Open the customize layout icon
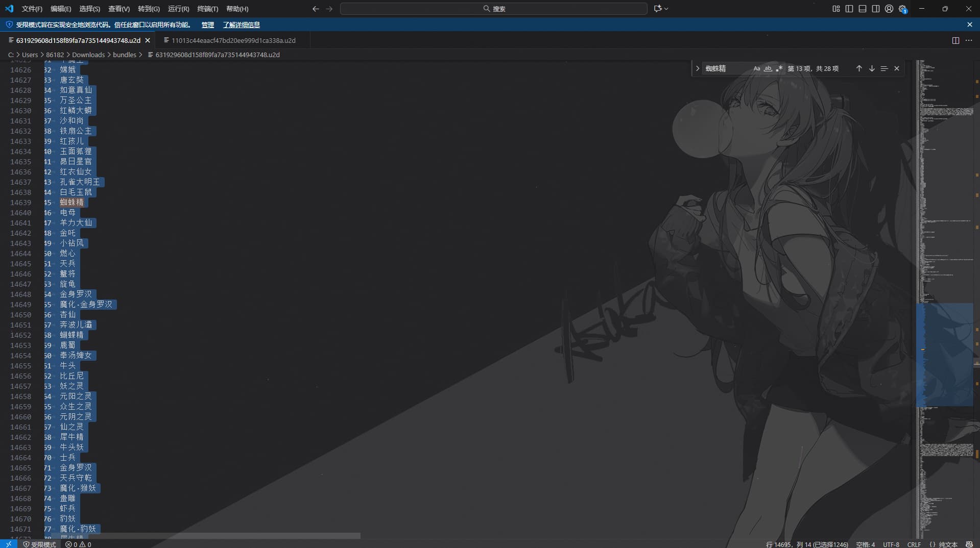Screen dimensions: 980x548 pyautogui.click(x=835, y=9)
